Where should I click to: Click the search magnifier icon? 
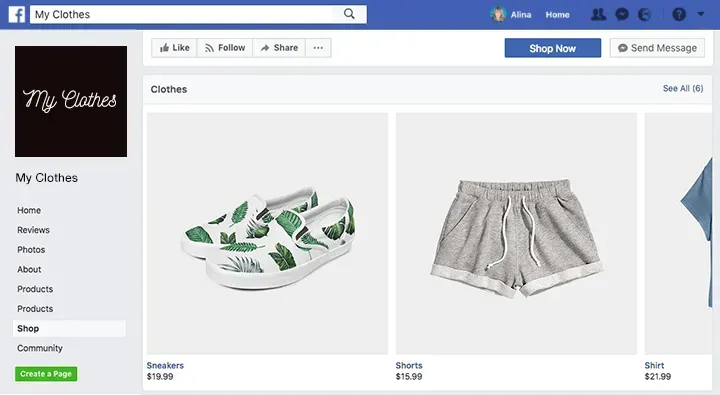pyautogui.click(x=349, y=14)
